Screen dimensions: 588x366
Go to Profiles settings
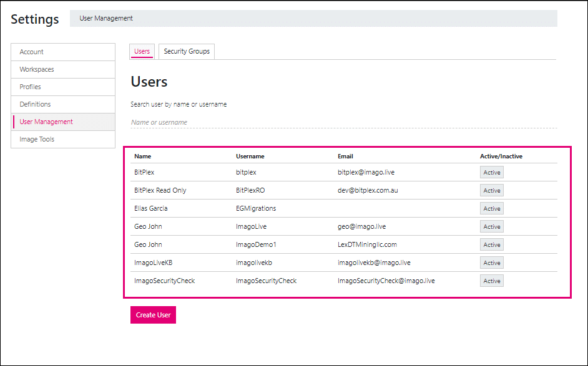point(63,87)
